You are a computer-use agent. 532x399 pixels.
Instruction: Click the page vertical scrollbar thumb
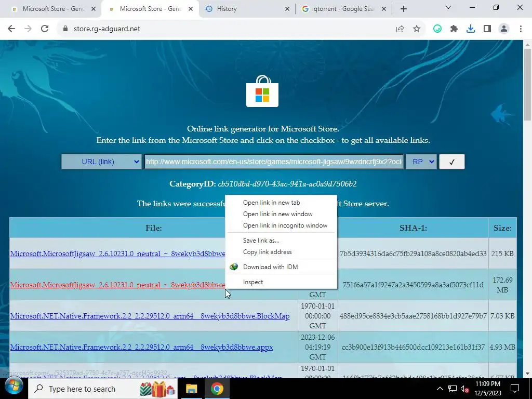[527, 84]
